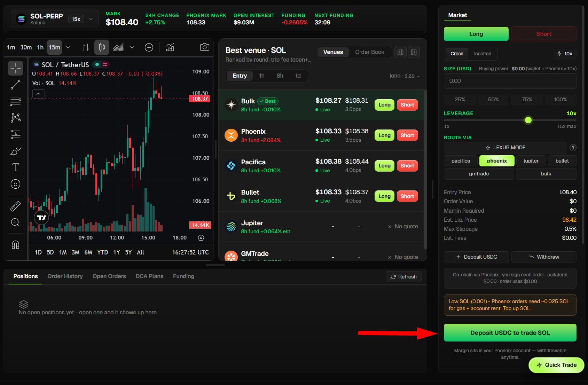Set order size to 50%
The width and height of the screenshot is (588, 385).
coord(493,100)
